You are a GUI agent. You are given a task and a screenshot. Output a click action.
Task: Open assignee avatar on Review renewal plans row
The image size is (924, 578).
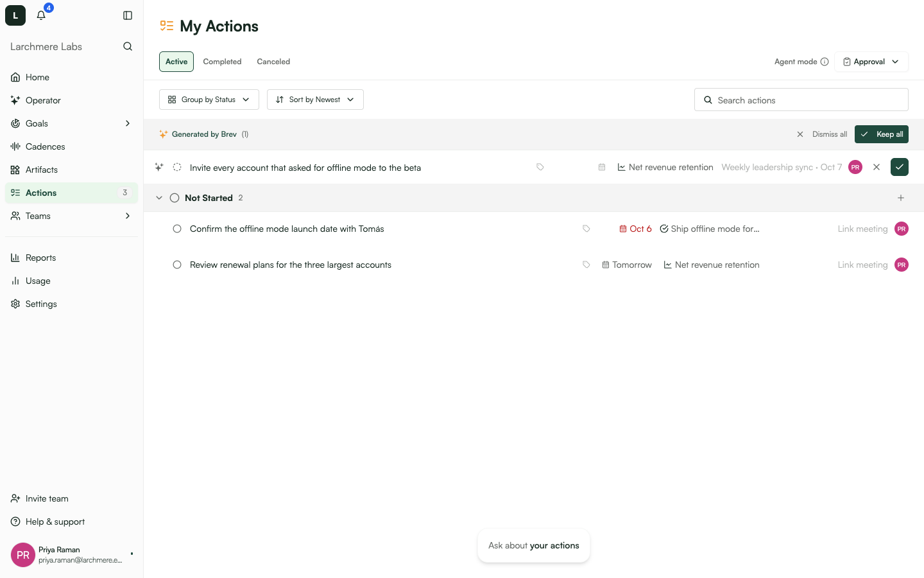click(x=902, y=265)
